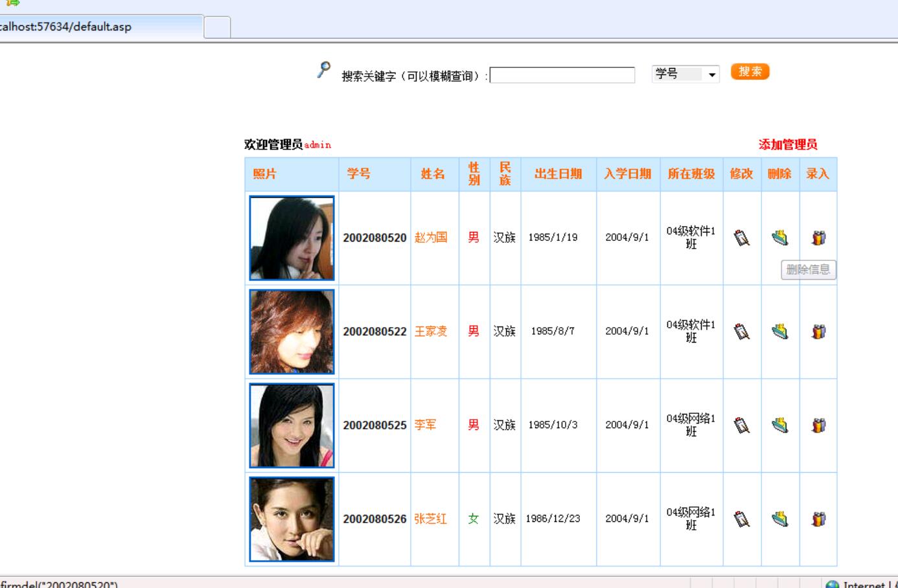Click birth date 1985/10/3
898x588 pixels.
coord(553,425)
